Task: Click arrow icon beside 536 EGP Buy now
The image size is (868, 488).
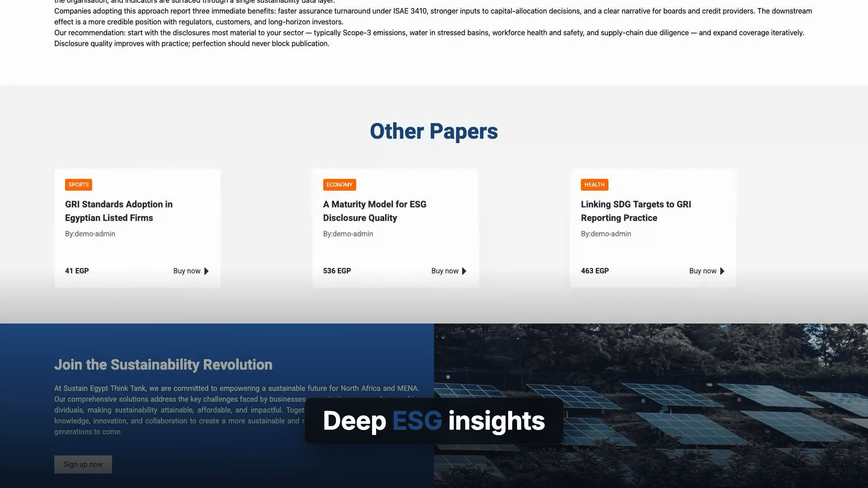Action: (464, 271)
